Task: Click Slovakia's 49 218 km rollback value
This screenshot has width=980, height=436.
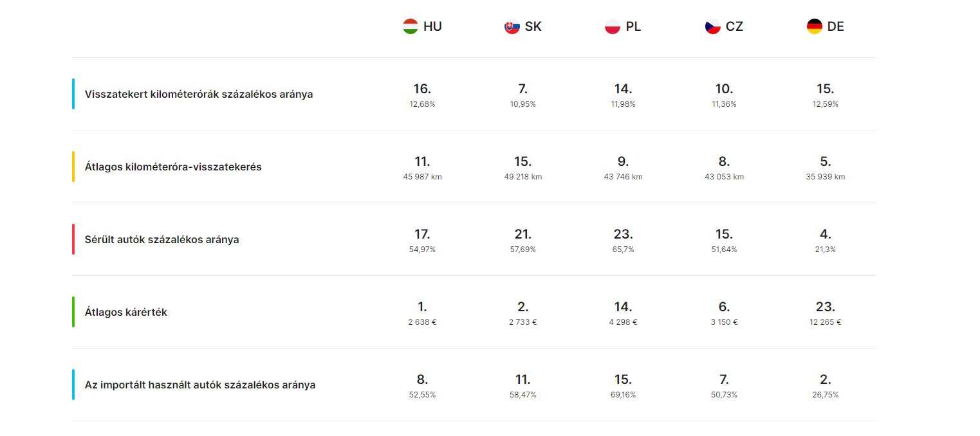Action: (x=522, y=177)
